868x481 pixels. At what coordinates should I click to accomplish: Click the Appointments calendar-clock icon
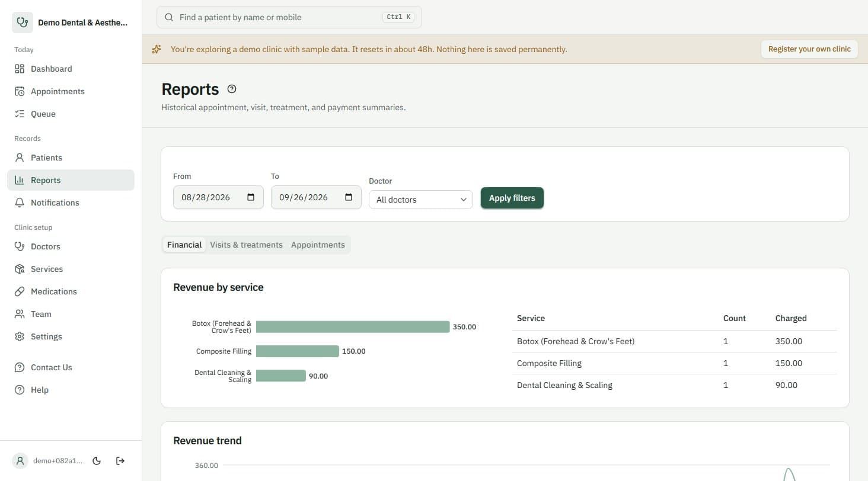point(20,91)
